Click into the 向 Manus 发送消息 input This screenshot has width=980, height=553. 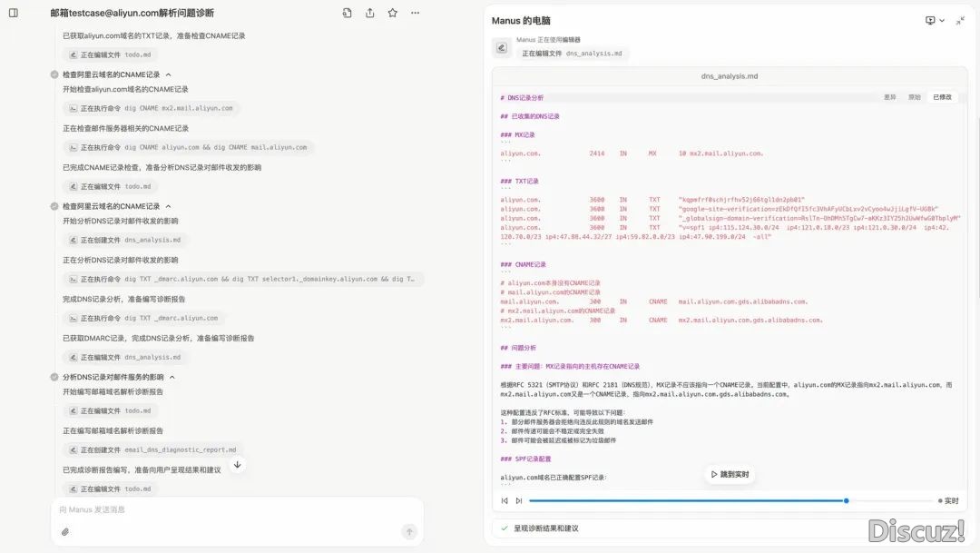click(238, 509)
